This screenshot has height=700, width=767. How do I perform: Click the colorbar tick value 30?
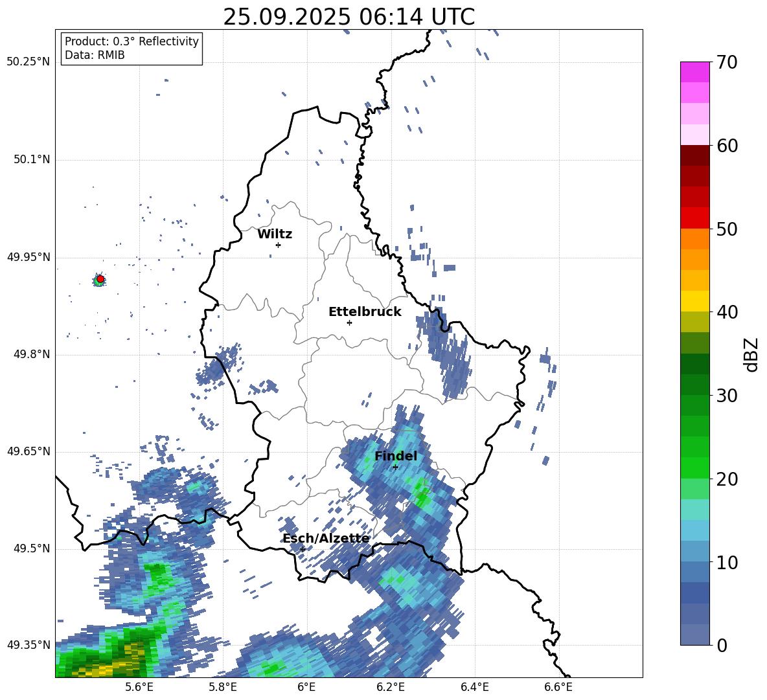[x=727, y=396]
